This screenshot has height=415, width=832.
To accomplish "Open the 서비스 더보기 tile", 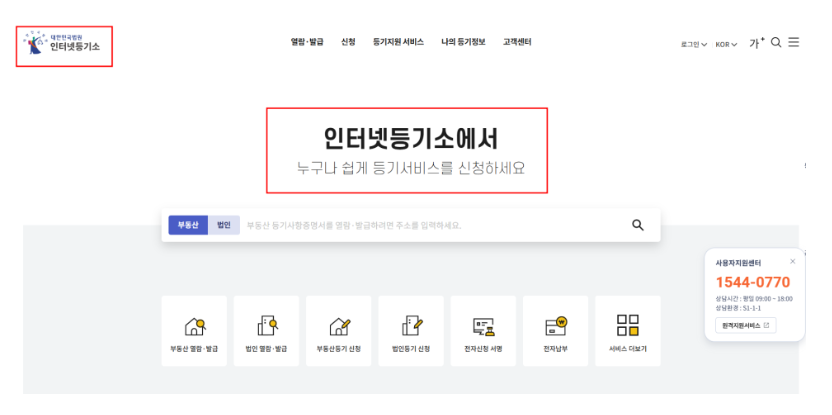I will (x=628, y=331).
